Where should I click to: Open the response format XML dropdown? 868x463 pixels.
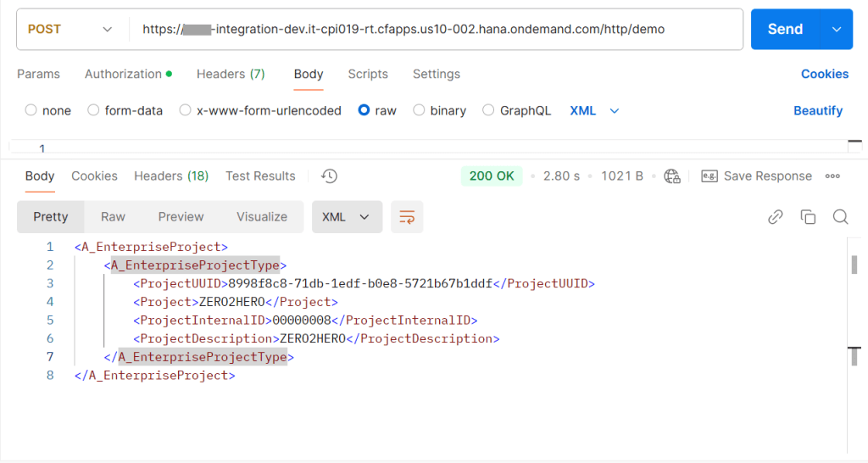(x=347, y=217)
